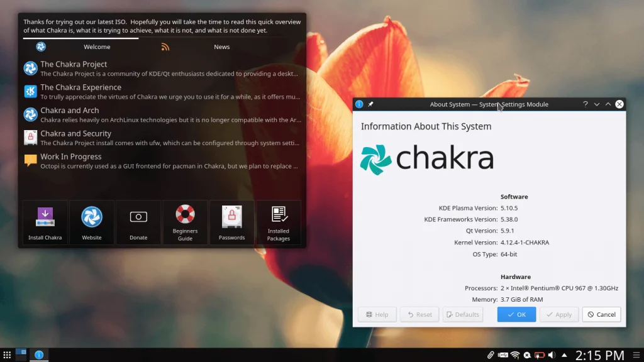Open the Chakra and Arch entry
The image size is (644, 362).
(162, 114)
